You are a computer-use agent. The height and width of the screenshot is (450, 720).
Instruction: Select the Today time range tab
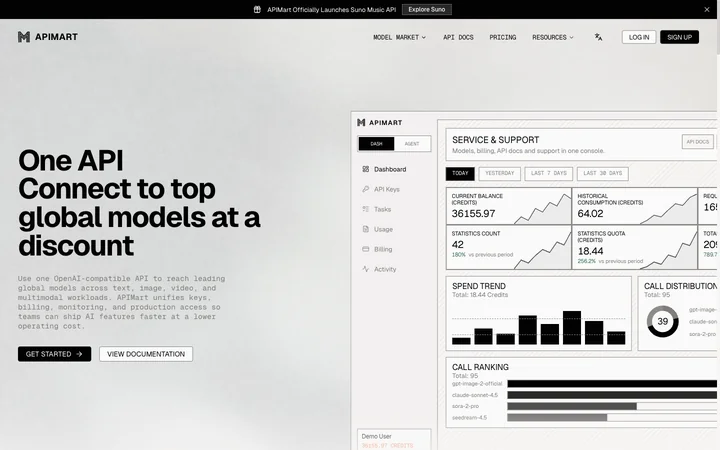point(460,174)
